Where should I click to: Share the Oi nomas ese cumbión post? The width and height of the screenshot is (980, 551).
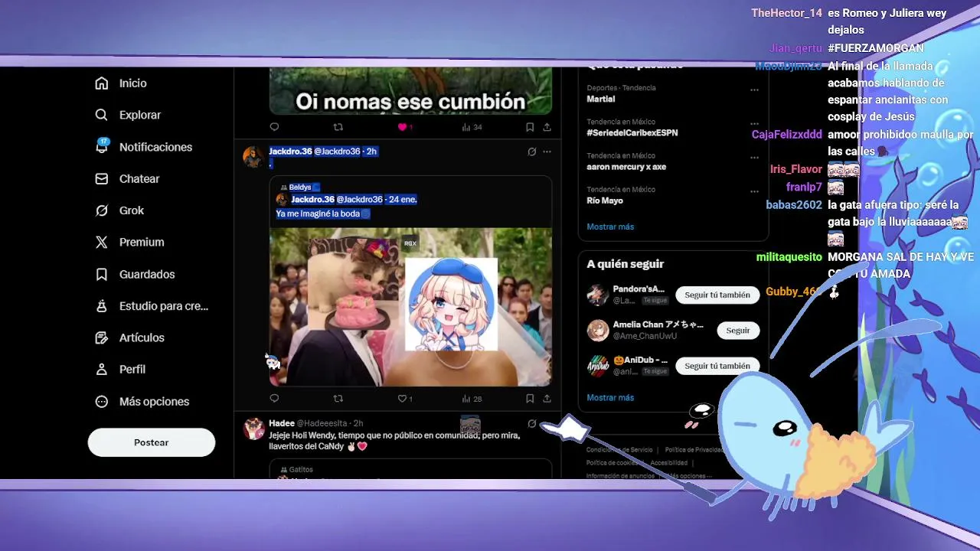[547, 127]
